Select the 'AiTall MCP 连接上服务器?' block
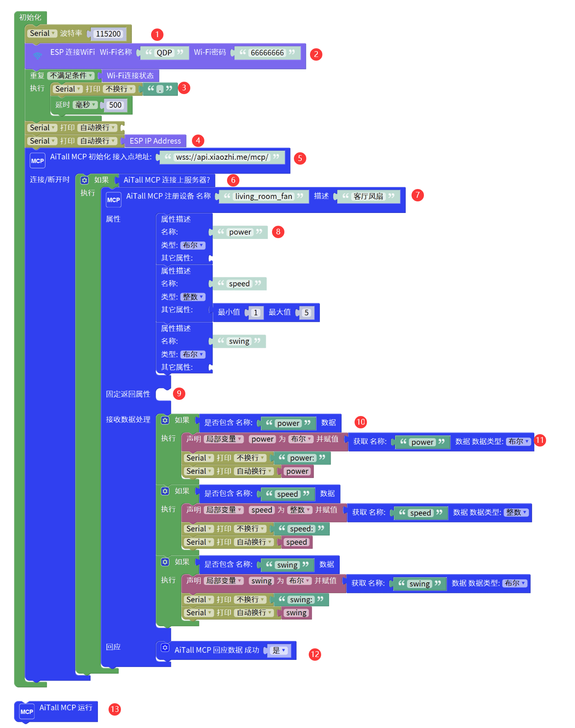The width and height of the screenshot is (575, 728). coord(167,180)
